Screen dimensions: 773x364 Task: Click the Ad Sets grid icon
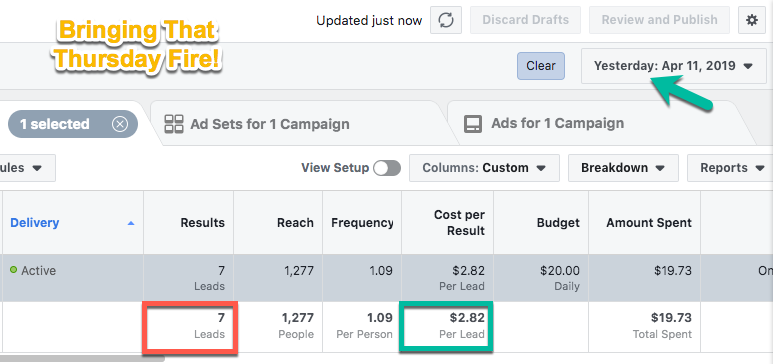pyautogui.click(x=174, y=124)
